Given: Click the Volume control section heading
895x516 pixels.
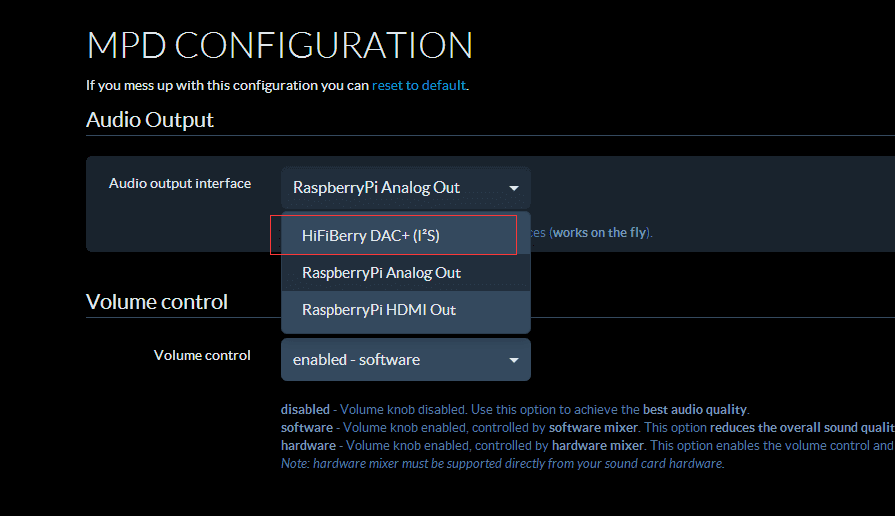Looking at the screenshot, I should coord(157,302).
